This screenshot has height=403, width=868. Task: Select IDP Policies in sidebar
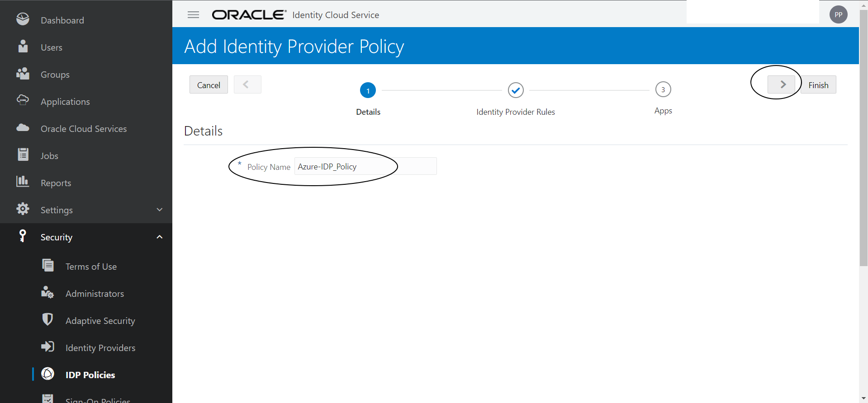pyautogui.click(x=90, y=375)
